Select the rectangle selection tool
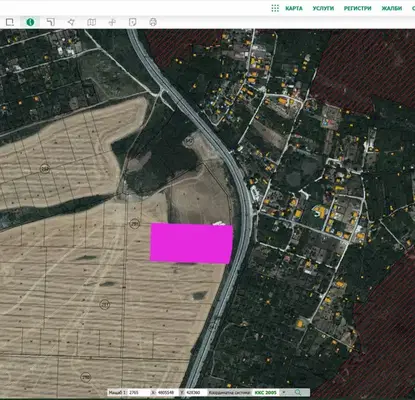 click(x=10, y=22)
